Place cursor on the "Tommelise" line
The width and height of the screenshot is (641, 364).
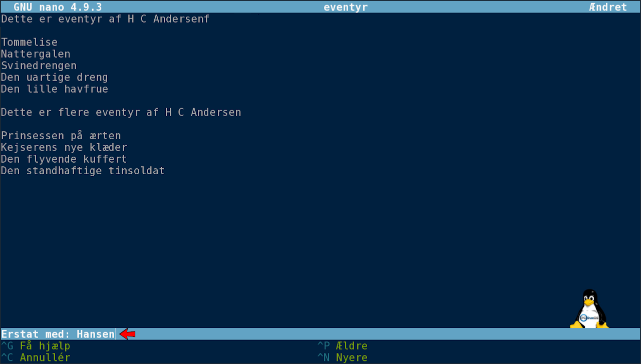(30, 42)
